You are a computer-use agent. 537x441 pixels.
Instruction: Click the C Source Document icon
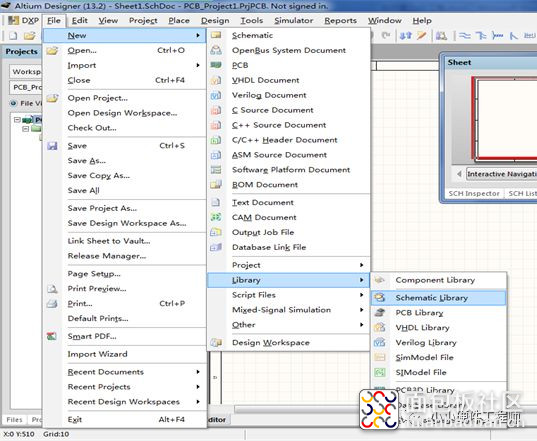click(216, 110)
